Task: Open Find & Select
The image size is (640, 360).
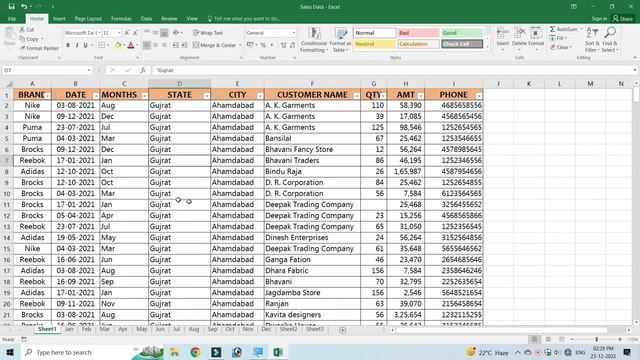Action: point(610,40)
